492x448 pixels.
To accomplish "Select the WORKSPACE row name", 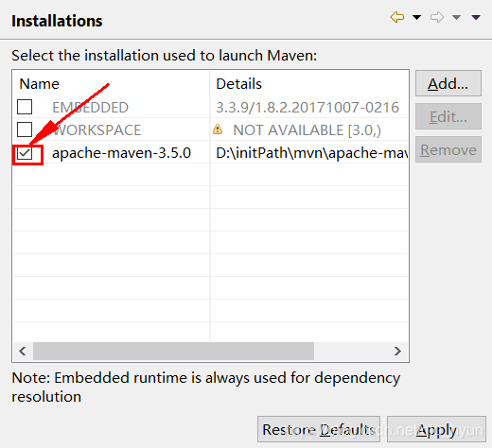I will (x=97, y=130).
